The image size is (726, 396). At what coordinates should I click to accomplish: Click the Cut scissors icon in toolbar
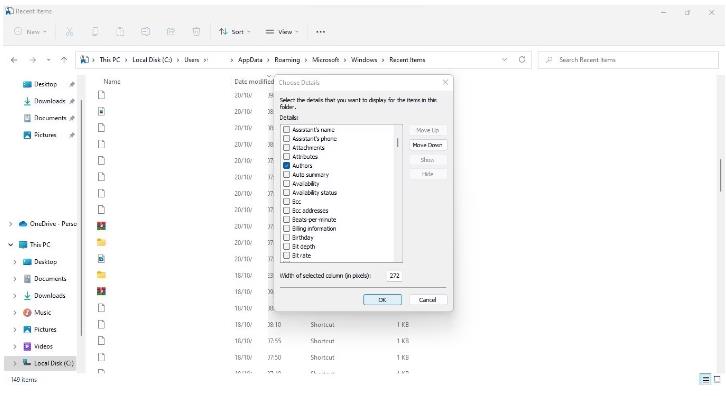click(69, 31)
